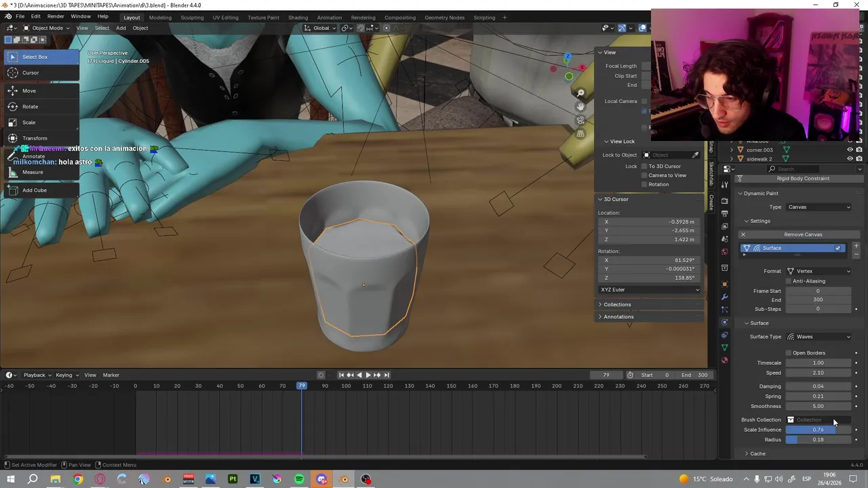
Task: Adjust the Scale Influence slider
Action: coord(818,430)
